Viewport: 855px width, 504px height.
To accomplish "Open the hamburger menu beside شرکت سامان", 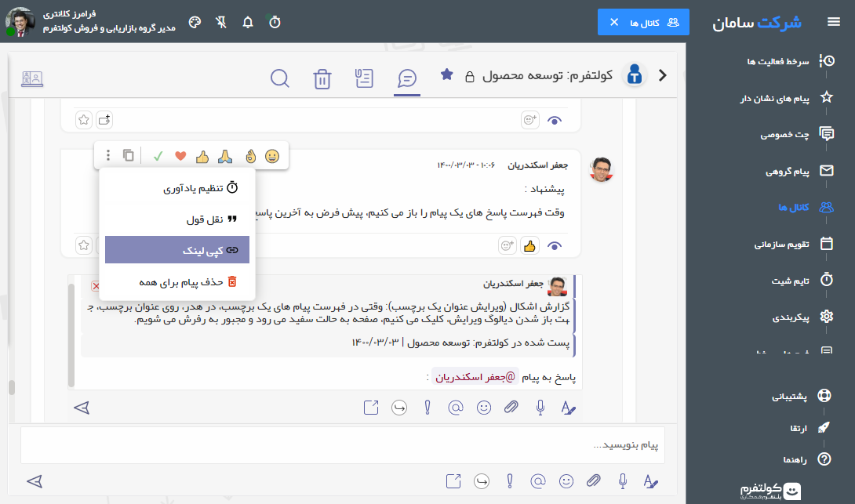I will pos(833,22).
